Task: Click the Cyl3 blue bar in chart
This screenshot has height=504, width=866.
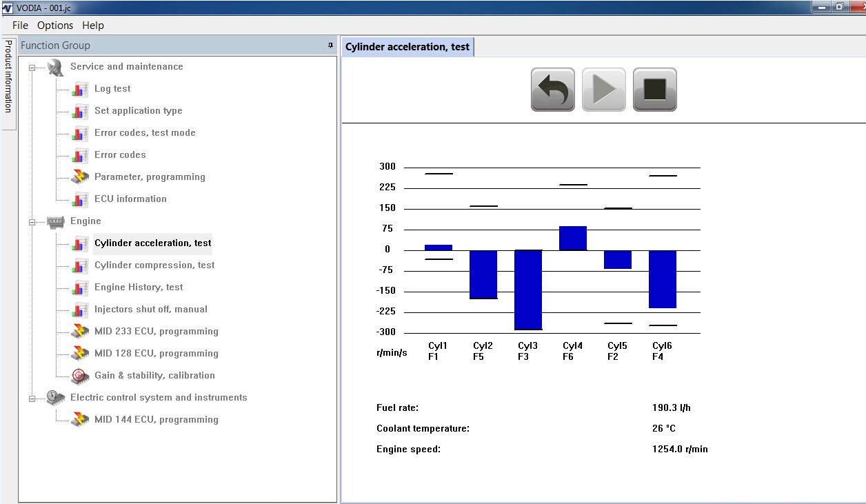Action: (x=528, y=290)
